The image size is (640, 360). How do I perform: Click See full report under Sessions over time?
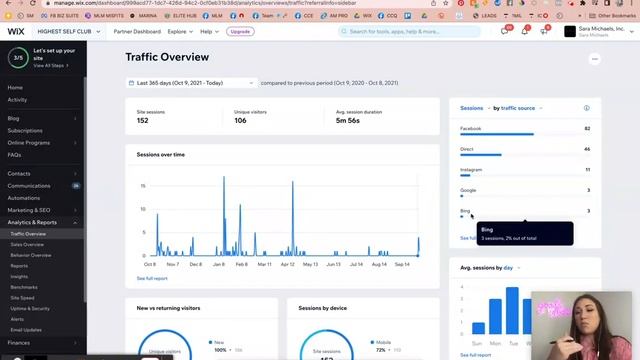click(x=152, y=278)
